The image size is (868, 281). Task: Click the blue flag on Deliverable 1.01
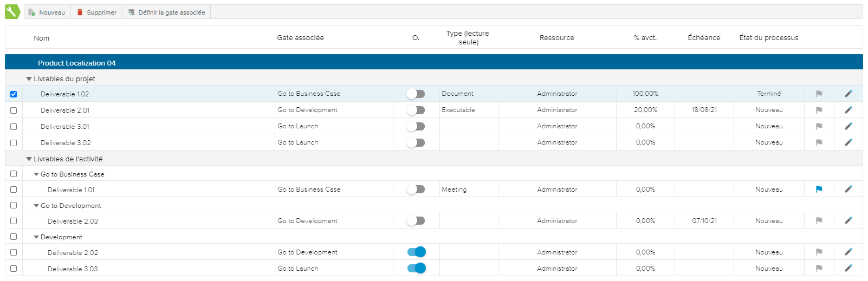click(x=819, y=189)
